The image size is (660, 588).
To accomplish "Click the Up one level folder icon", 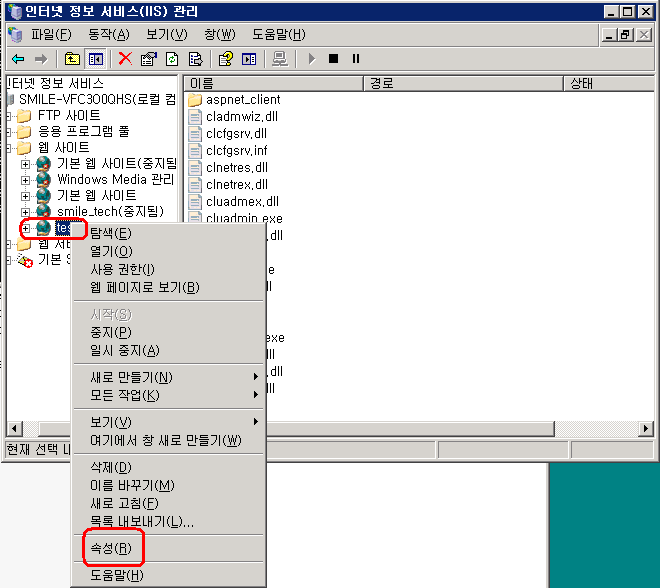I will click(x=72, y=59).
